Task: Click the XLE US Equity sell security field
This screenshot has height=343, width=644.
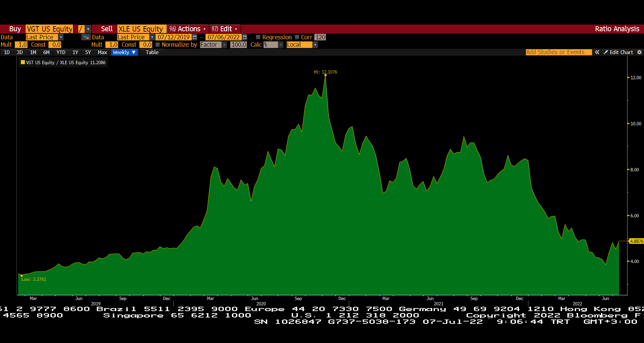Action: [141, 29]
